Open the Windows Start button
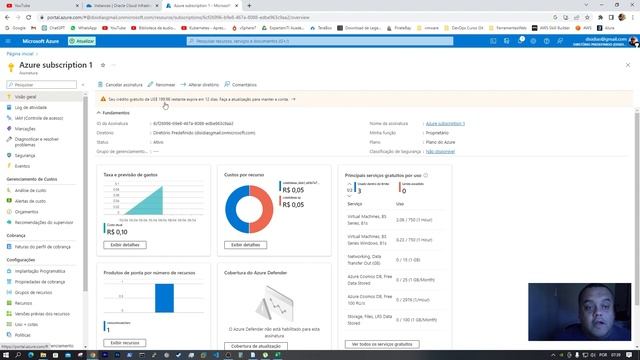640x360 pixels. pos(6,355)
